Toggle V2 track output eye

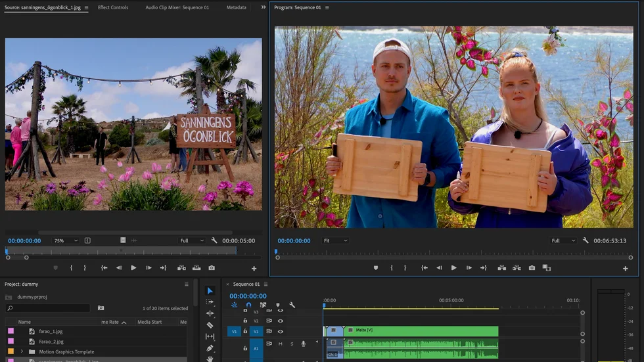click(281, 321)
